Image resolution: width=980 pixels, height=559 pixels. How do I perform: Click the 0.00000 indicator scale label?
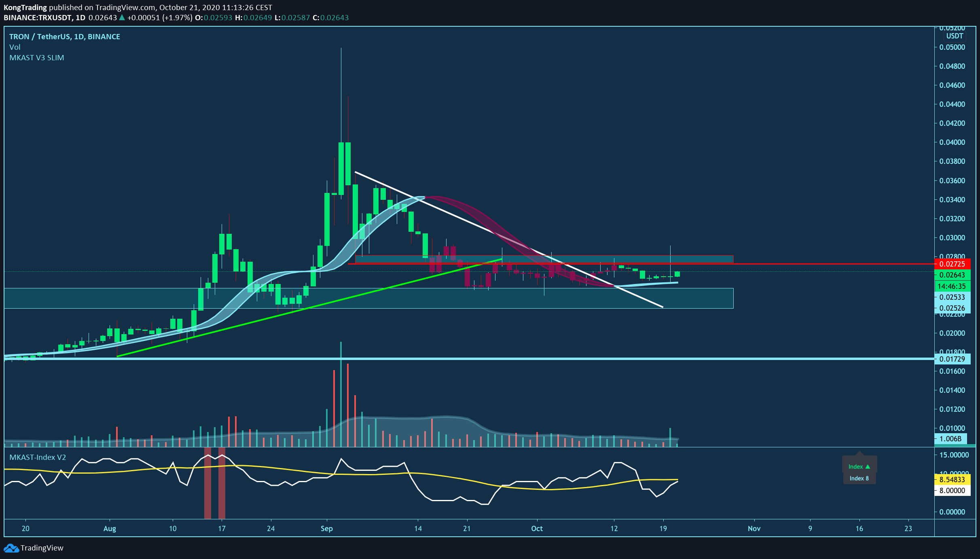(x=952, y=512)
